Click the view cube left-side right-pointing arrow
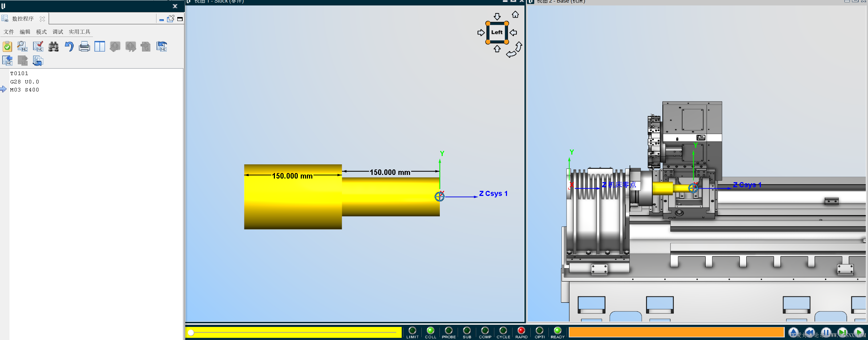Viewport: 868px width, 340px height. tap(481, 33)
